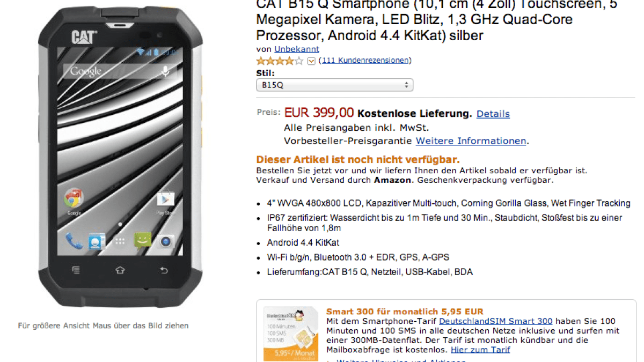Click the microphone icon in Google bar
The height and width of the screenshot is (362, 644).
pyautogui.click(x=165, y=71)
